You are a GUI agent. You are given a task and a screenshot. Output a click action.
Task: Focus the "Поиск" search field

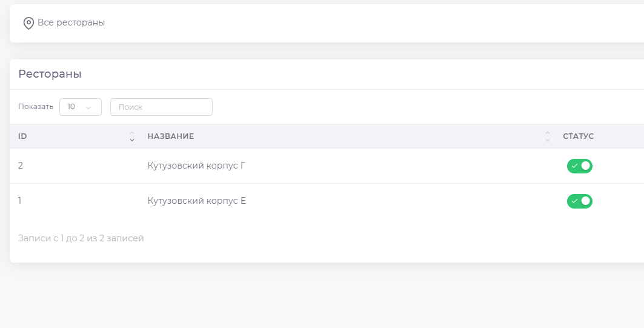(161, 107)
